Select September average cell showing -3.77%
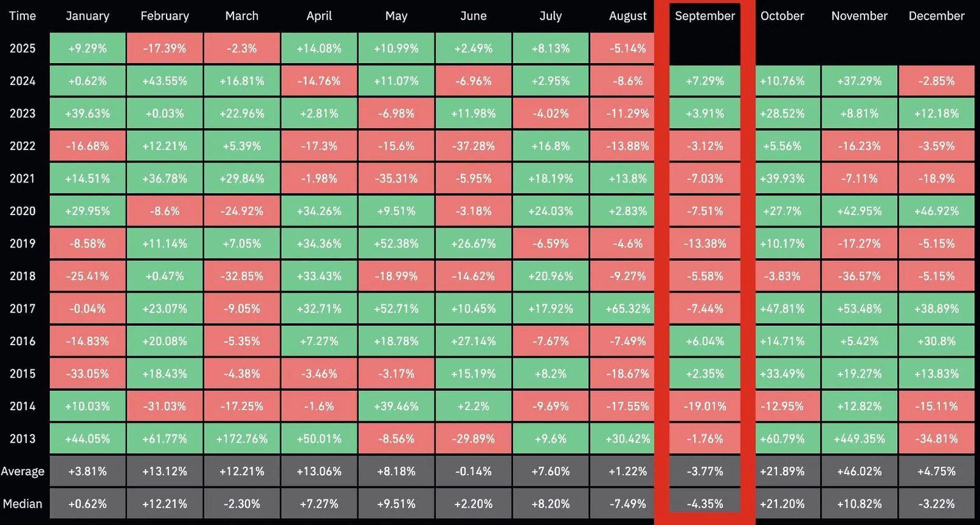This screenshot has height=525, width=980. [704, 471]
